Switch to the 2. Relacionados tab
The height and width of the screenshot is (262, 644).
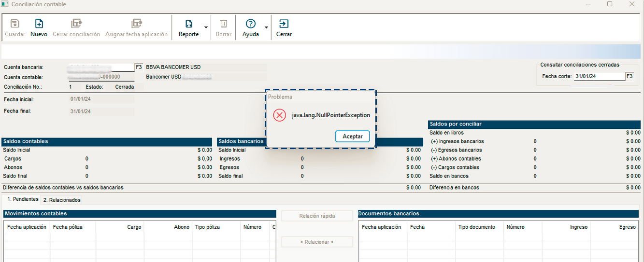(x=62, y=200)
